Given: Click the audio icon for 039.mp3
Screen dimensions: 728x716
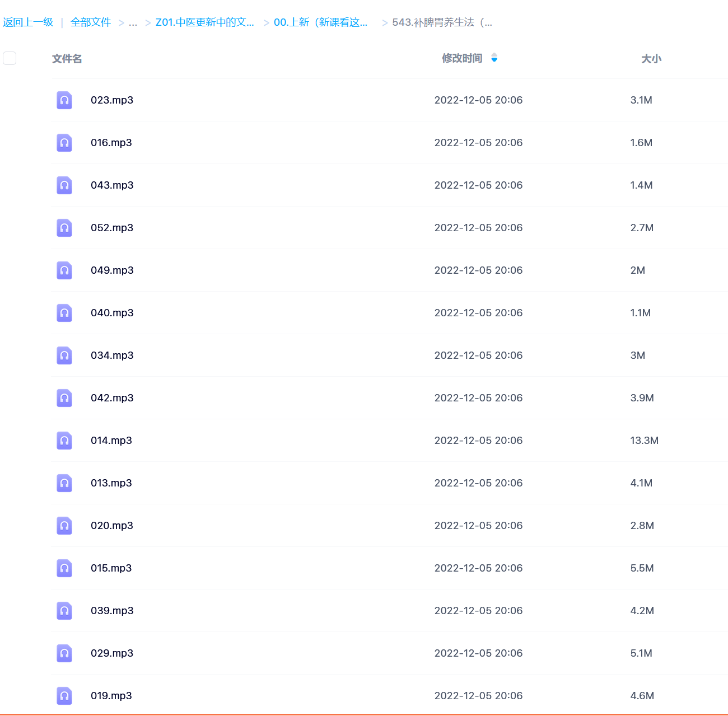Looking at the screenshot, I should click(x=64, y=611).
